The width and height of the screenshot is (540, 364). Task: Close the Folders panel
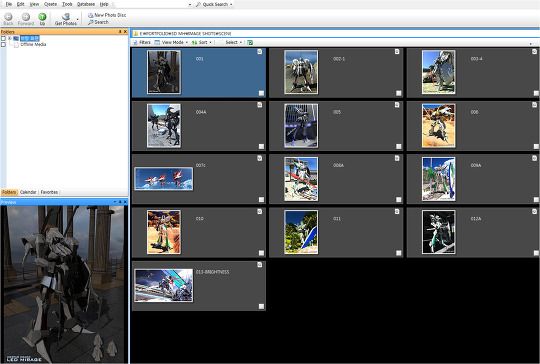125,32
